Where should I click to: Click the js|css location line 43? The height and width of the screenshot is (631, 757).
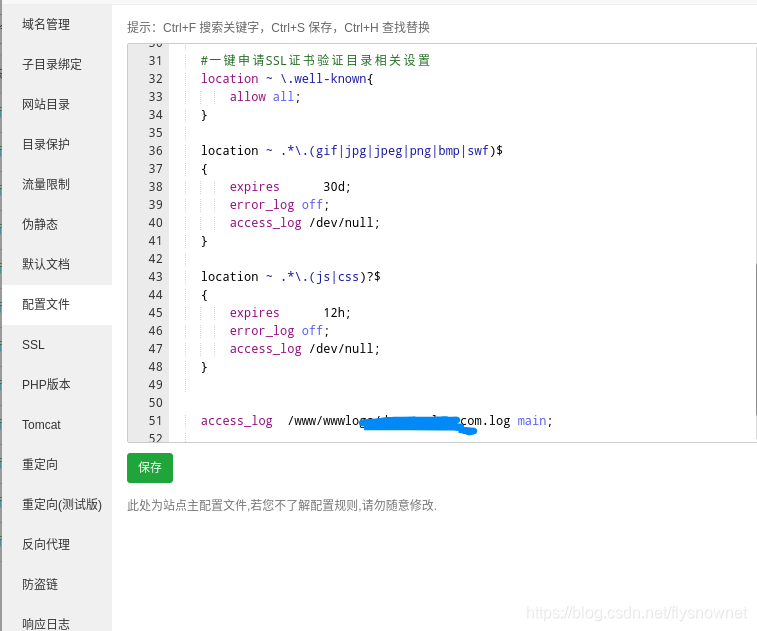[x=291, y=277]
